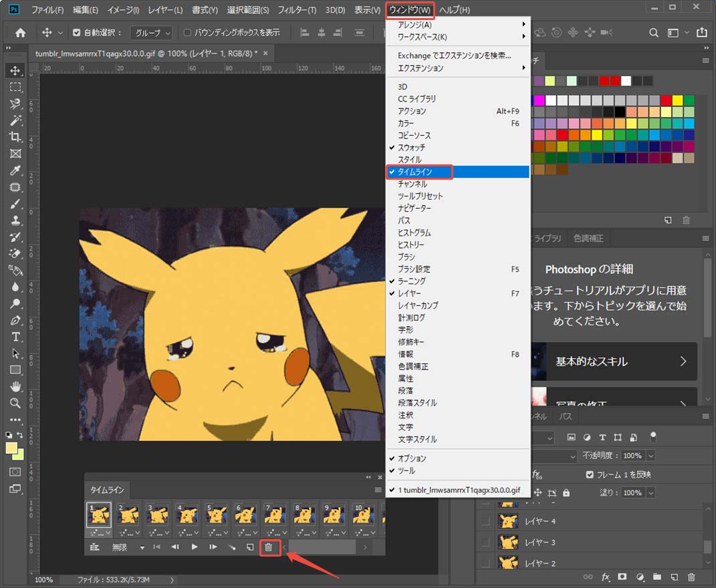Open the layer styles fx menu

click(x=605, y=577)
